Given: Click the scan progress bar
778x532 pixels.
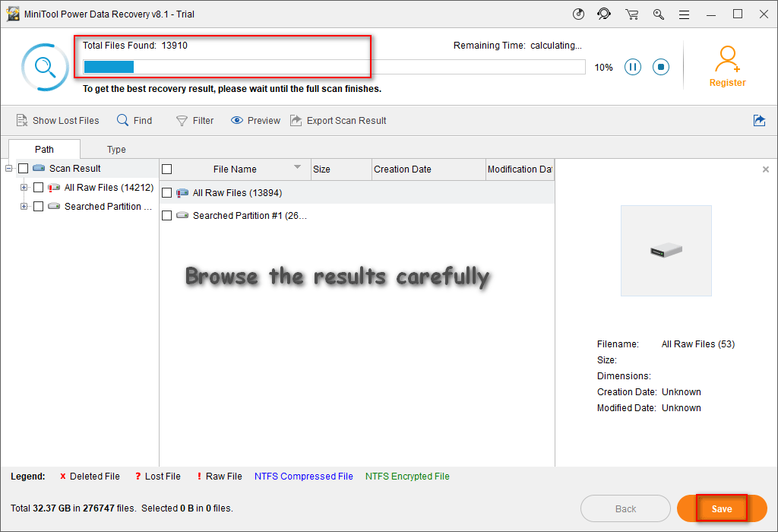Looking at the screenshot, I should (334, 67).
